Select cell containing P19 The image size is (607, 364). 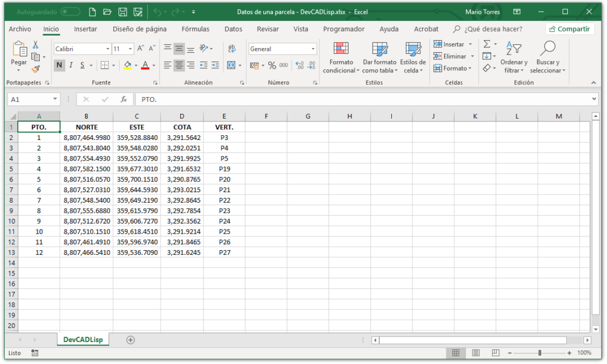click(x=224, y=169)
